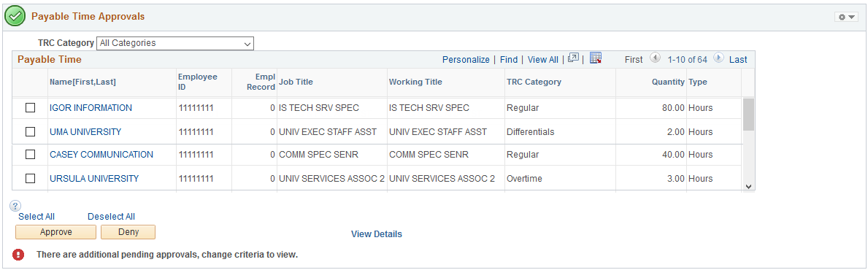This screenshot has height=270, width=868.
Task: Sort by the Job Title column header
Action: coord(296,82)
